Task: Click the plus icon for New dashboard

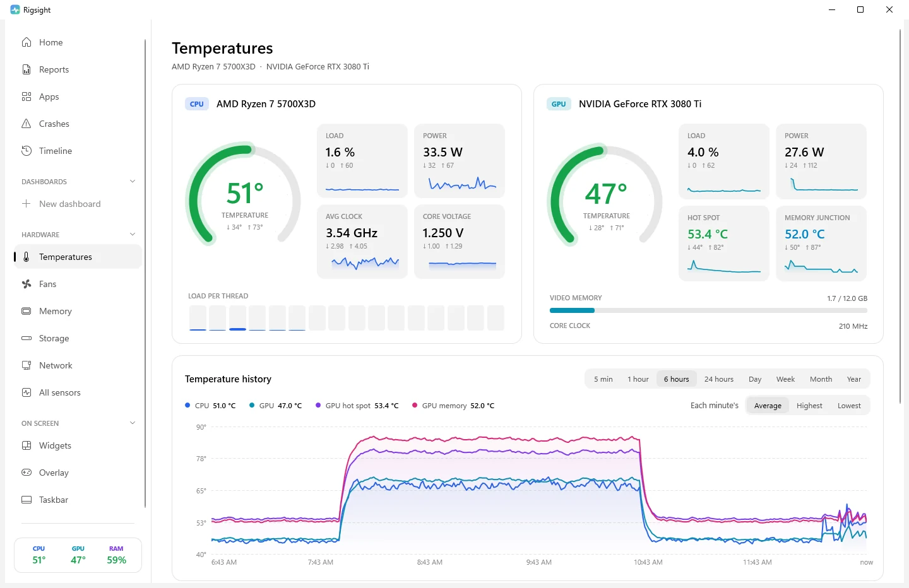Action: (x=27, y=204)
